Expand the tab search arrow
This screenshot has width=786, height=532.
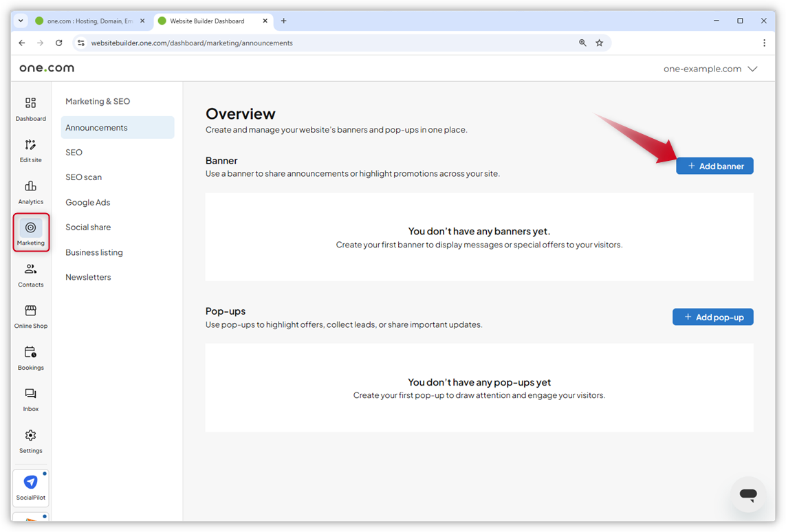pos(21,21)
